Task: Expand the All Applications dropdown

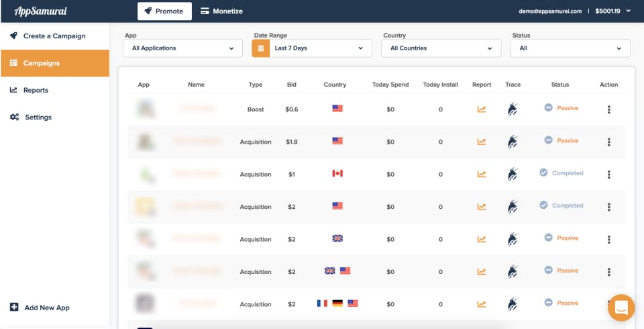Action: tap(182, 48)
